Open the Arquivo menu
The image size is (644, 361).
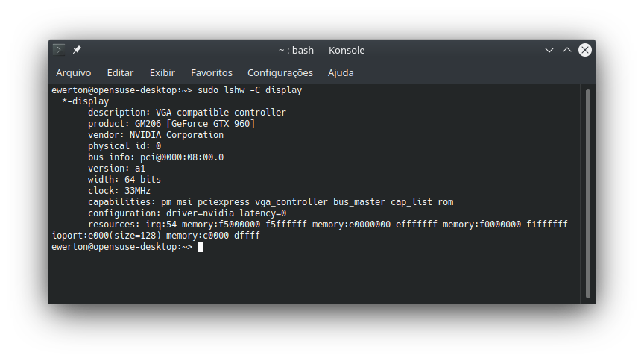[74, 73]
